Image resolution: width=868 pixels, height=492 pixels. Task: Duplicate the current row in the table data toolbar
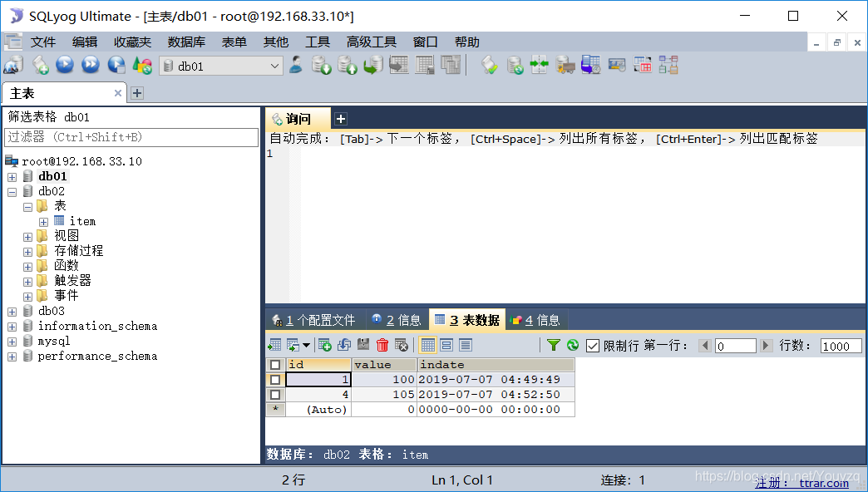coord(343,346)
